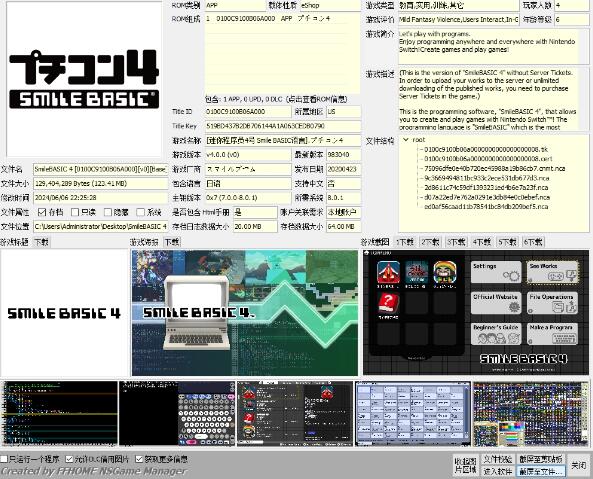
Task: Click 下载 next to 游戏海报
Action: 172,242
